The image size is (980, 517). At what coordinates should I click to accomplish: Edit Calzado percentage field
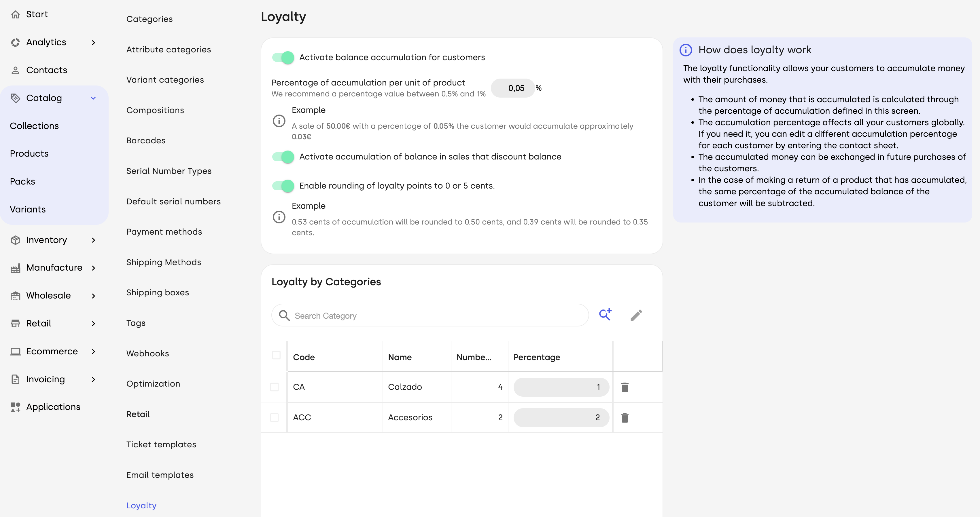tap(561, 387)
